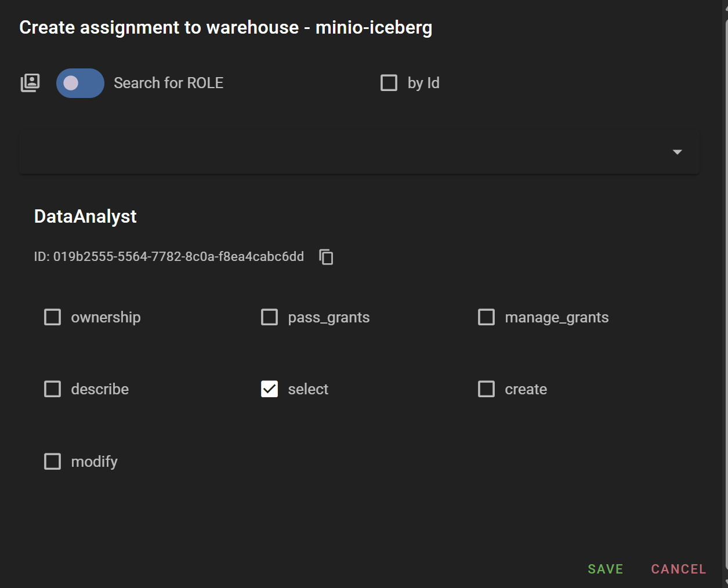Copy the DataAnalyst role ID

[326, 257]
